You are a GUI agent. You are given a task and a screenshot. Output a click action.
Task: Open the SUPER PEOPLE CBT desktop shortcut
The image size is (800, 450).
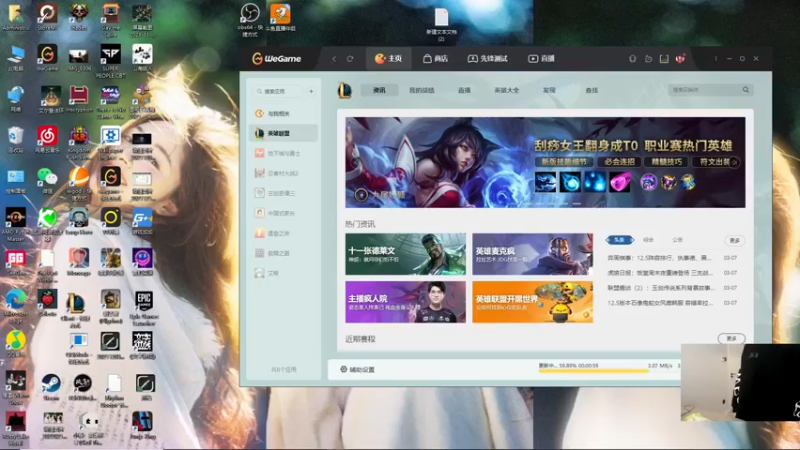pyautogui.click(x=110, y=61)
